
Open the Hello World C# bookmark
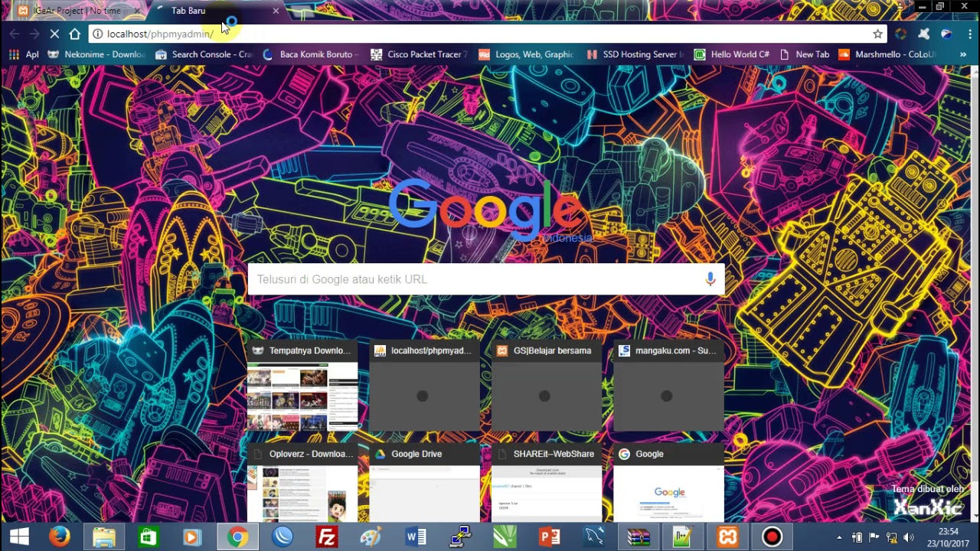click(x=732, y=54)
